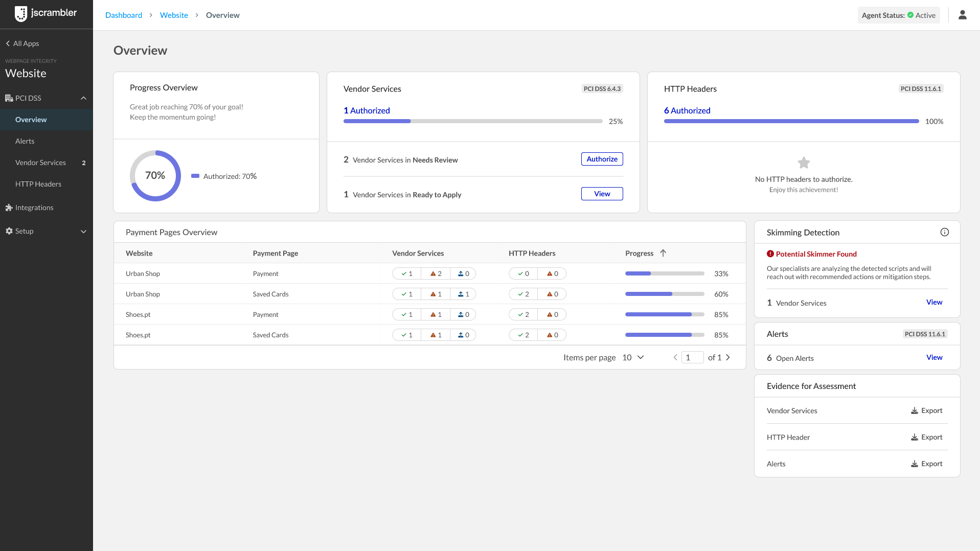View the 6 Open Alerts

[934, 358]
